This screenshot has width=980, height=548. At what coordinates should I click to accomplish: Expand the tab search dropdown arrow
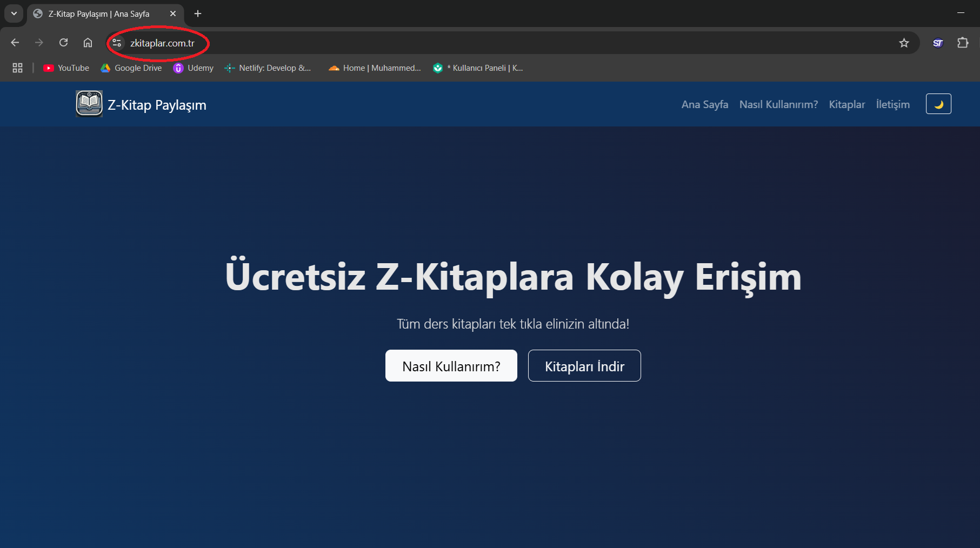tap(14, 14)
